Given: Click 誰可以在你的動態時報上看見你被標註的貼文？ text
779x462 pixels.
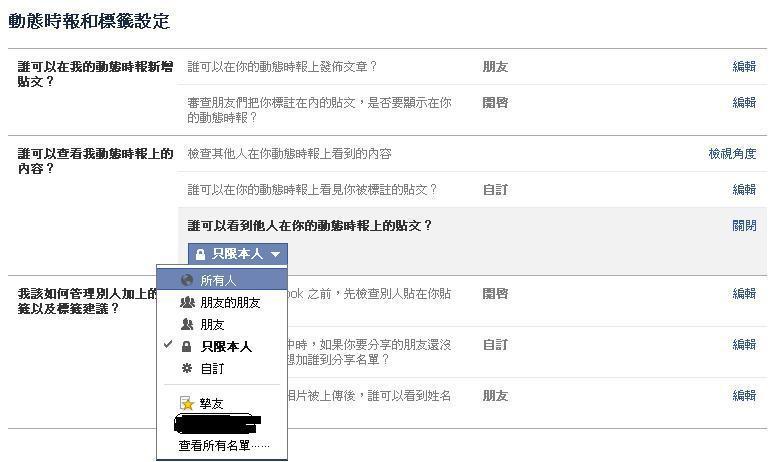Looking at the screenshot, I should click(x=312, y=190).
